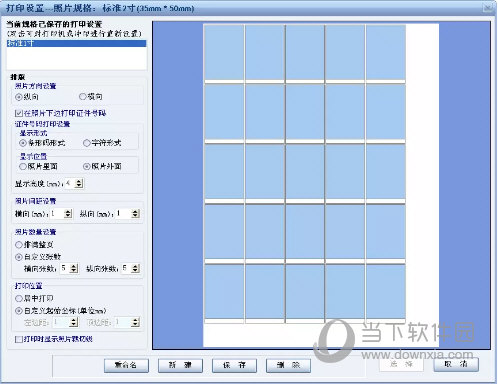Viewport: 498px width, 384px height.
Task: Click the 横向(mm) spacing spinner arrows
Action: pos(68,214)
